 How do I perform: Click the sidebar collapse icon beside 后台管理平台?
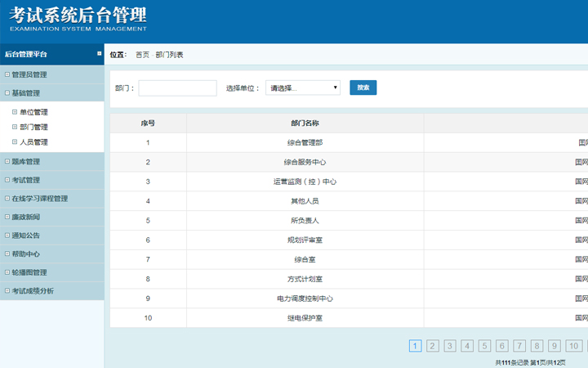(99, 54)
